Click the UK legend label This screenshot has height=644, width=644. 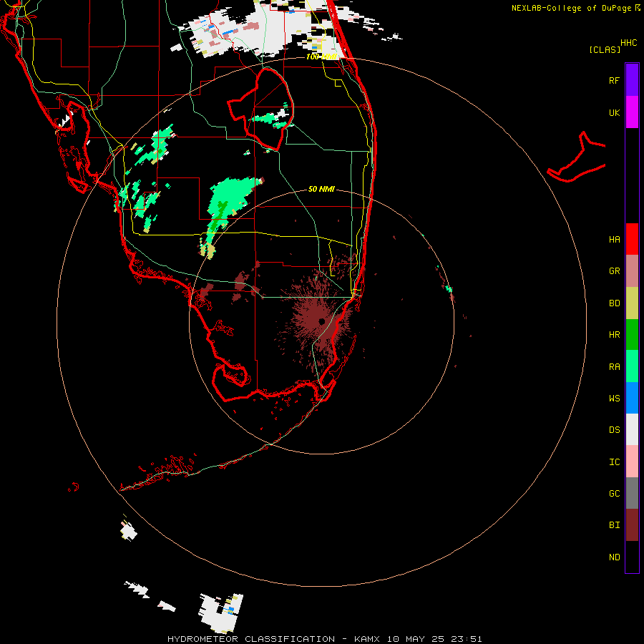[614, 112]
